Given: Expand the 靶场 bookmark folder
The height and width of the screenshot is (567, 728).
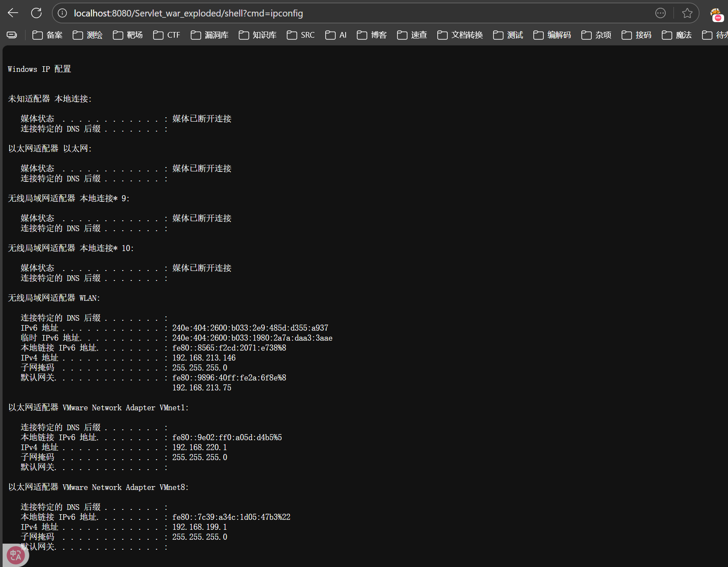Looking at the screenshot, I should click(128, 35).
